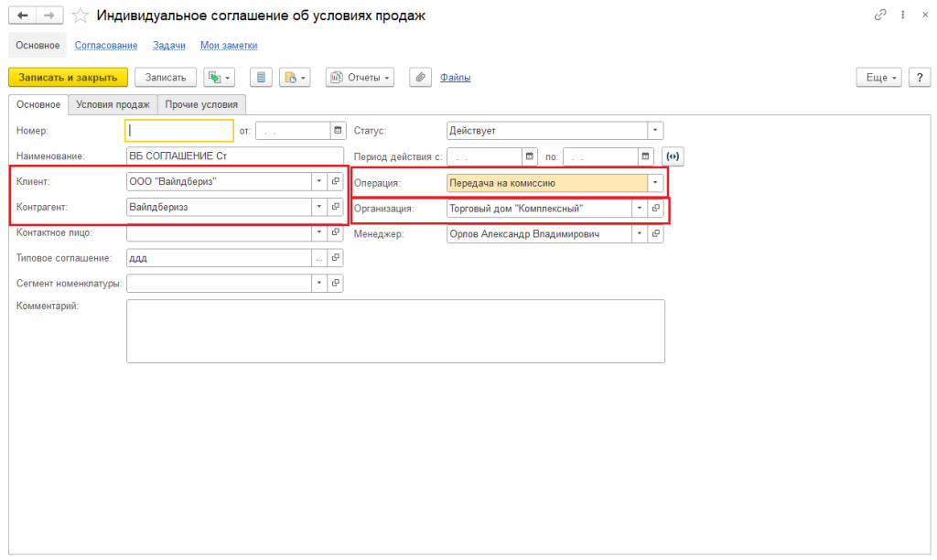Click the Наименование field
The image size is (937, 560).
235,156
